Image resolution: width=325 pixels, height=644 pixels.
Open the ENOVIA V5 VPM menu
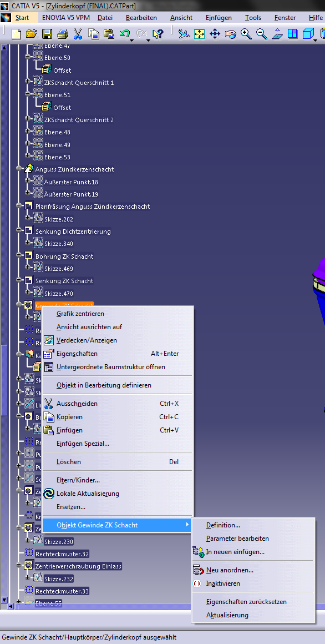[x=66, y=18]
